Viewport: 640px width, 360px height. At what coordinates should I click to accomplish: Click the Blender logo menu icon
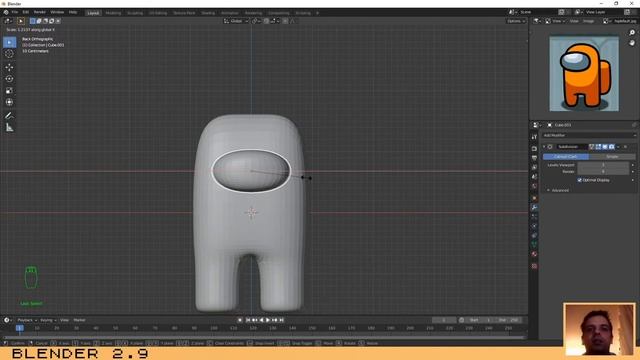pos(6,12)
